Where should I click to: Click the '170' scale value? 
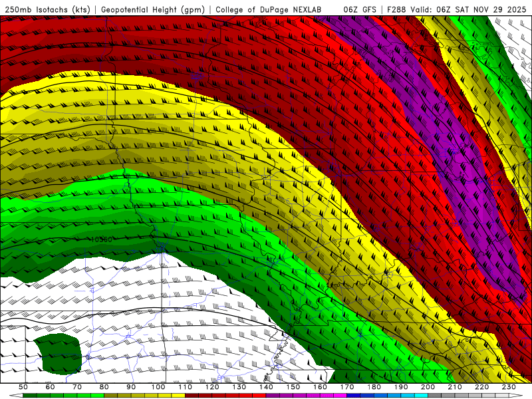[346, 387]
